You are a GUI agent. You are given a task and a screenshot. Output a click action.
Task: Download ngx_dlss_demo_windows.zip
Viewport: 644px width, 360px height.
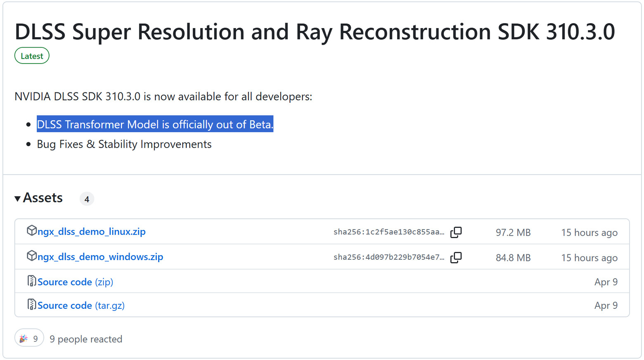coord(100,257)
